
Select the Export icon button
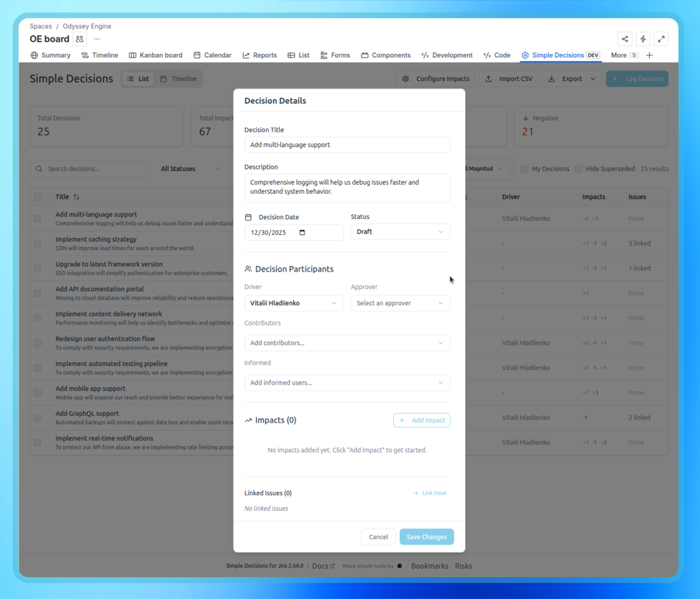(551, 79)
